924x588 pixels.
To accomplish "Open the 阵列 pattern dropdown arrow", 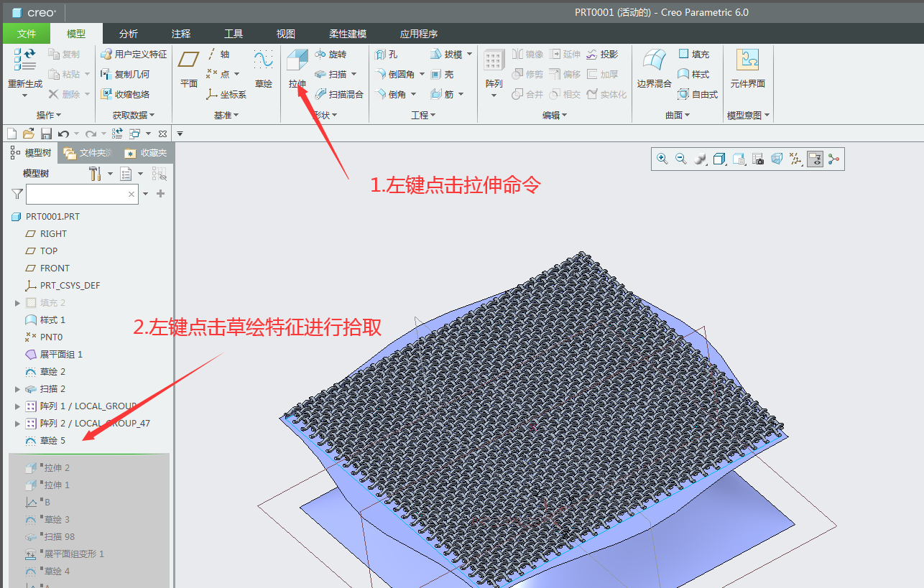I will coord(494,95).
